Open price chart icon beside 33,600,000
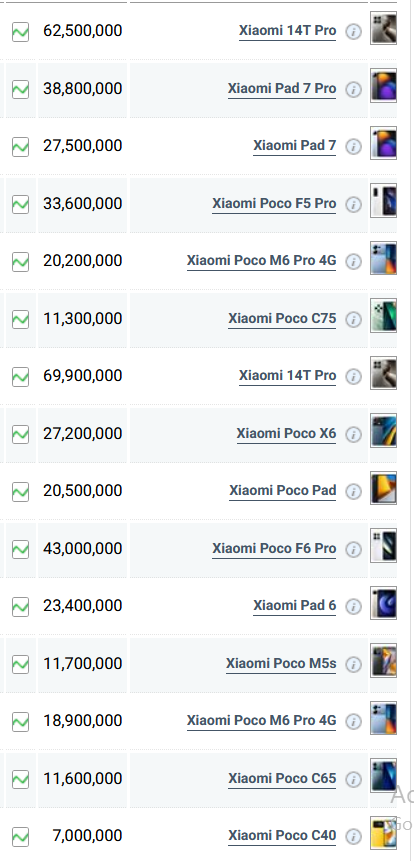Viewport: 414px width, 861px height. (20, 204)
